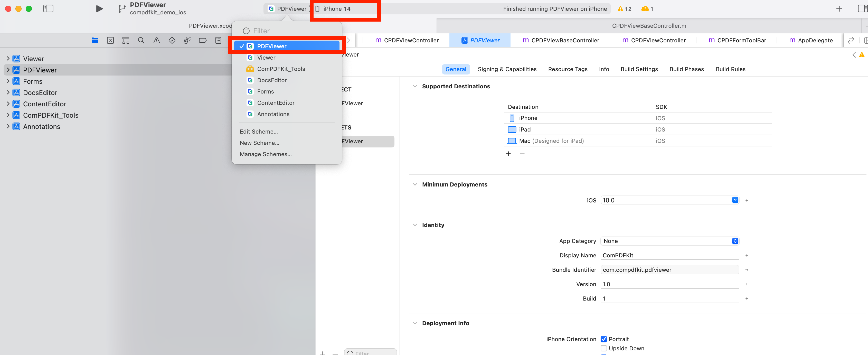Click the Run play button
The height and width of the screenshot is (355, 868).
(x=99, y=9)
